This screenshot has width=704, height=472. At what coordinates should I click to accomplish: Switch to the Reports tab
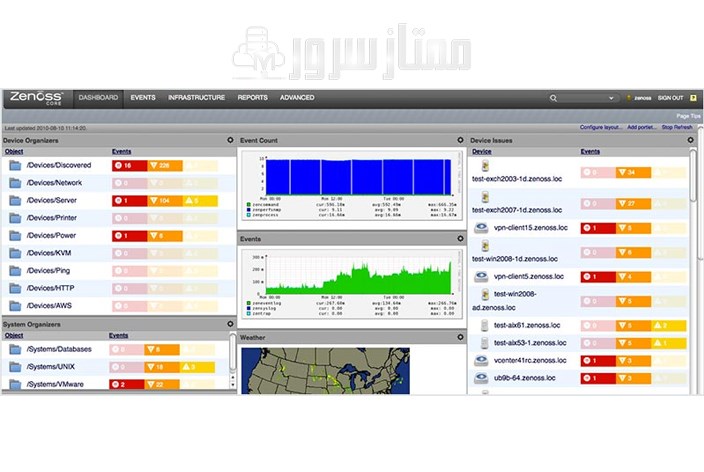pos(252,97)
